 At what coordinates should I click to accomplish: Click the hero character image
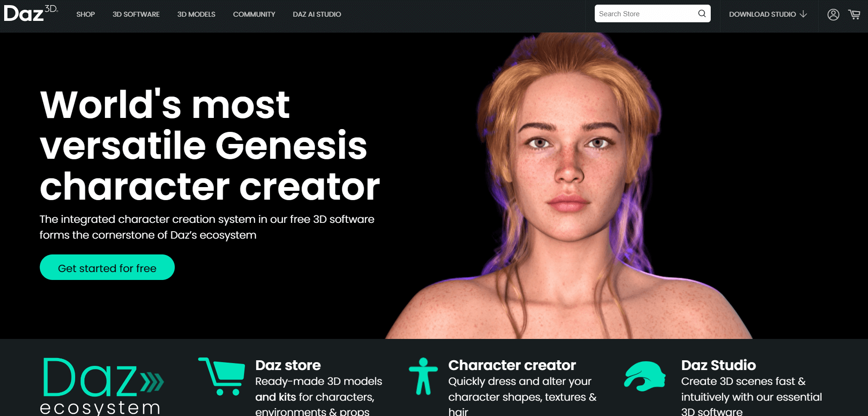[569, 186]
